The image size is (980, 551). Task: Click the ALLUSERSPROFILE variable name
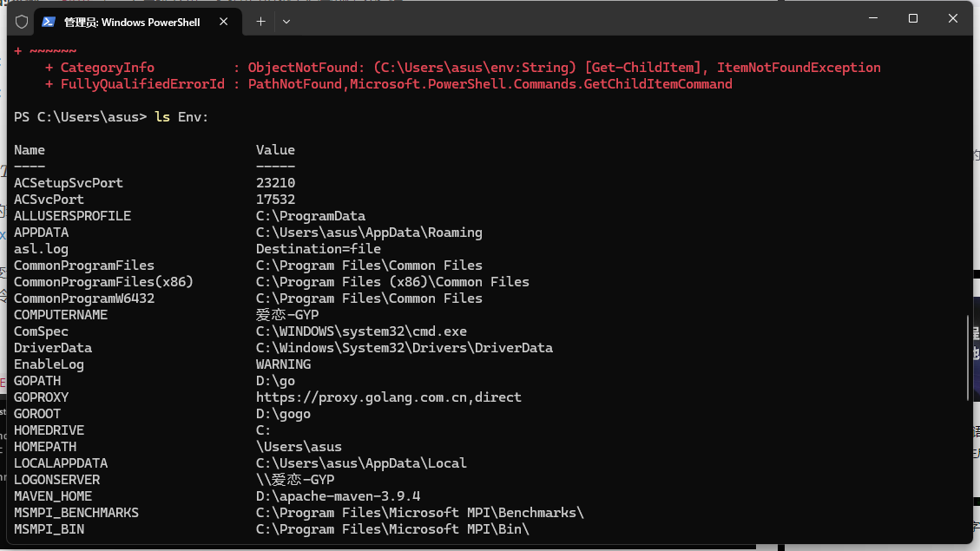pos(73,215)
